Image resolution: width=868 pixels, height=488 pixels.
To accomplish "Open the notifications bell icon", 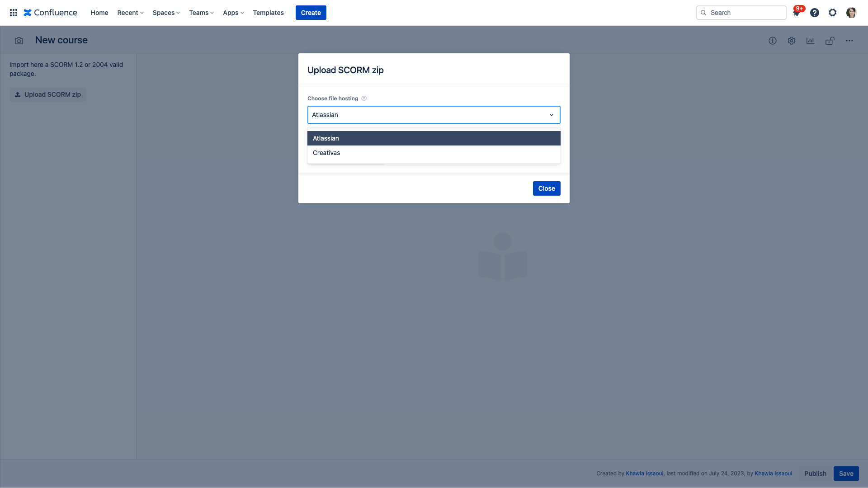I will [797, 13].
